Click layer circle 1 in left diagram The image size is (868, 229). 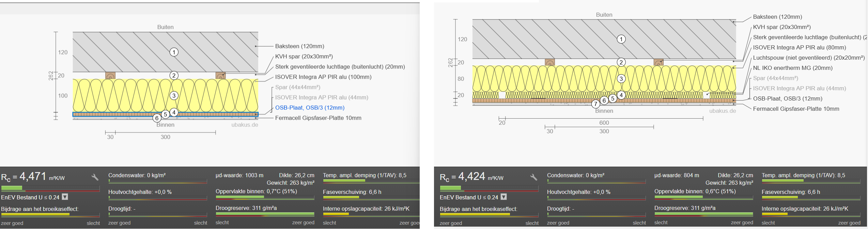point(174,52)
